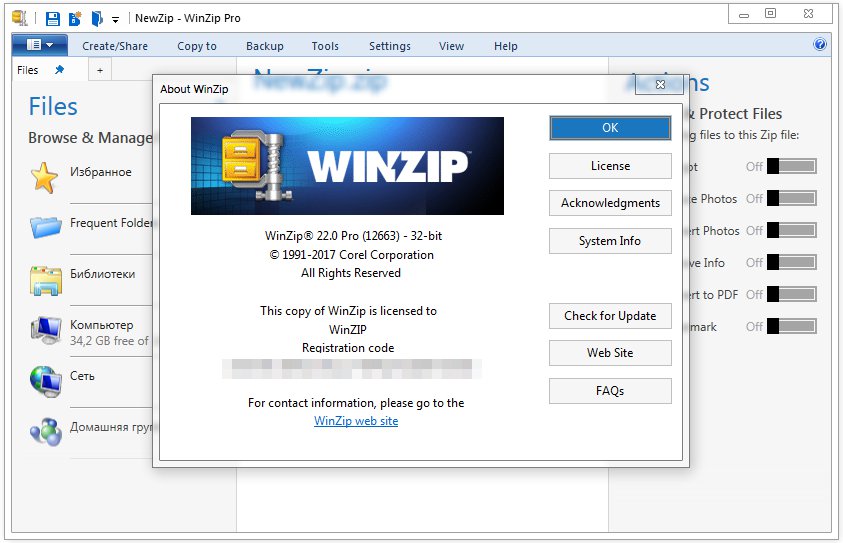The height and width of the screenshot is (543, 843).
Task: Click OK in About WinZip dialog
Action: point(610,128)
